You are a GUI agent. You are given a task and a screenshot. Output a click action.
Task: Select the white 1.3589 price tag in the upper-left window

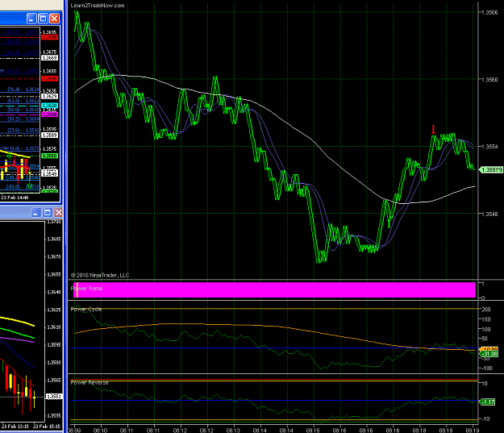50,135
